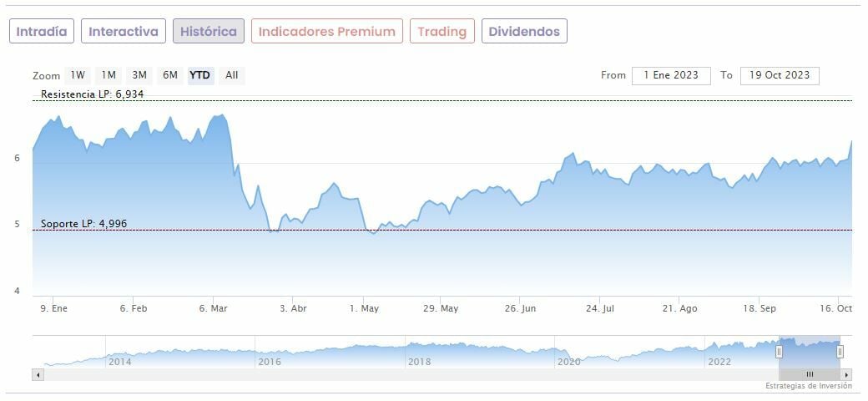The height and width of the screenshot is (401, 868).
Task: Open the Estrategias de Inversión link
Action: 808,386
